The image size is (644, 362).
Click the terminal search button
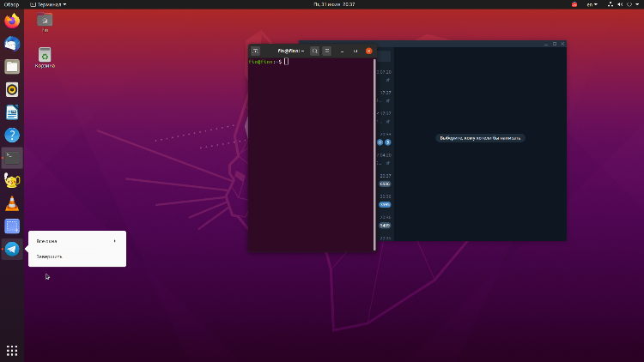(x=314, y=51)
